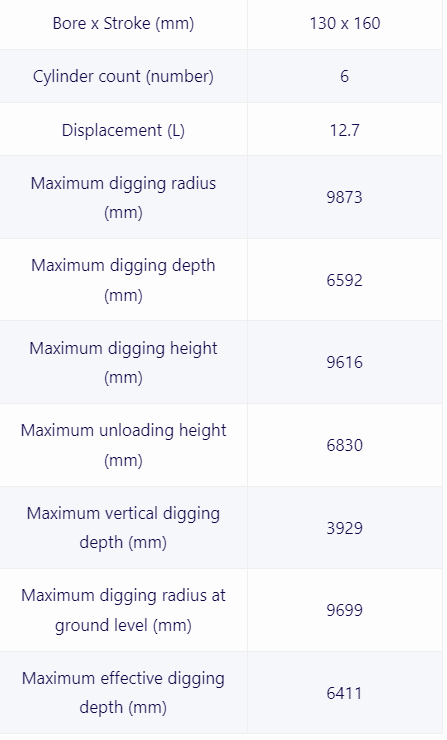Click the value 6830
The width and height of the screenshot is (447, 740).
coord(345,445)
